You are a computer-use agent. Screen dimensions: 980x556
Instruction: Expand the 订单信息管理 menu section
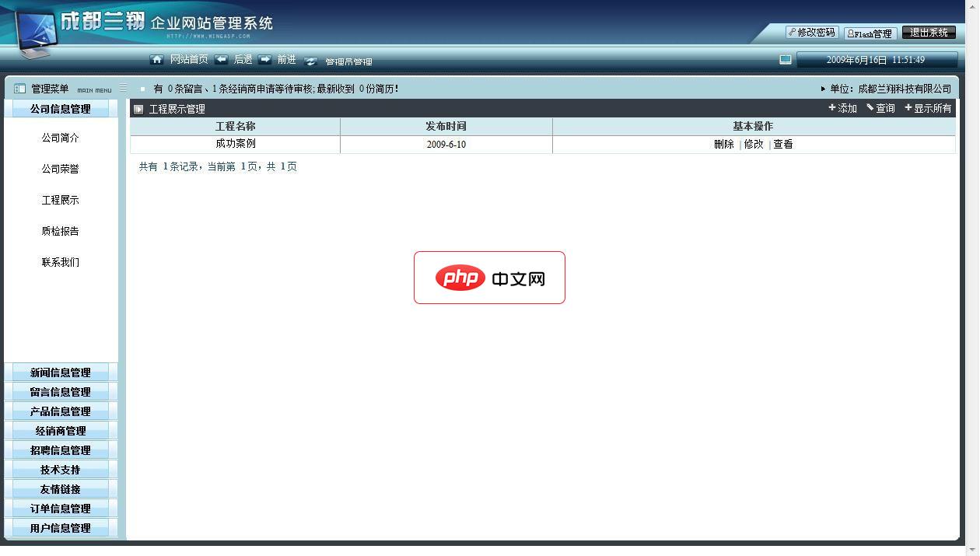(61, 509)
